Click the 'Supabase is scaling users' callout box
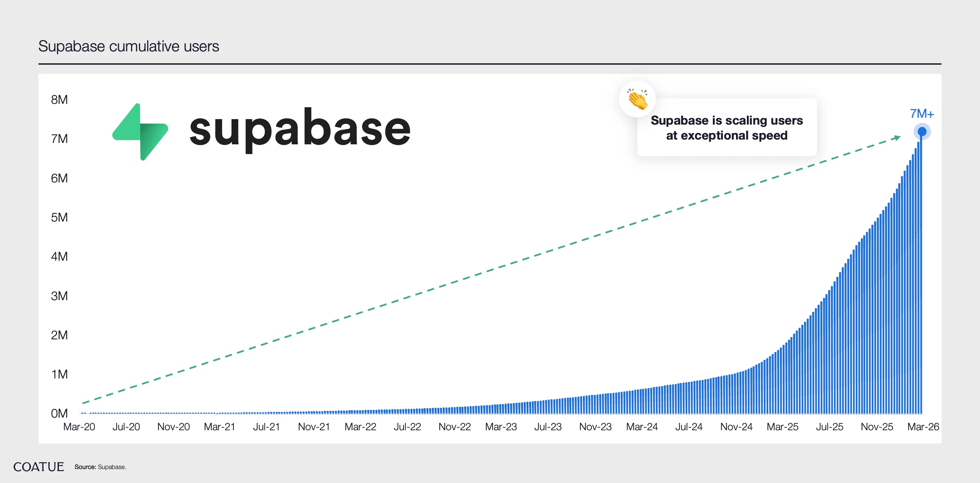The height and width of the screenshot is (483, 980). click(x=726, y=128)
